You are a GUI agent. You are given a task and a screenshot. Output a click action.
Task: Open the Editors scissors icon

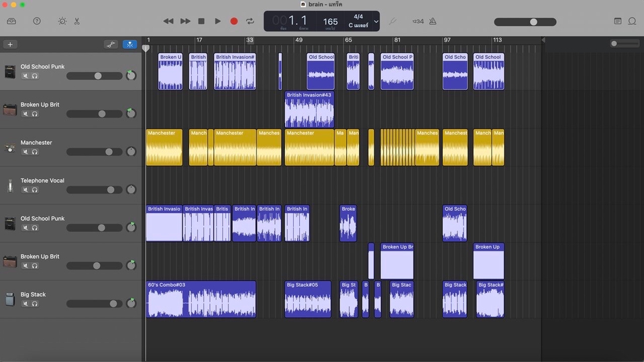(x=76, y=21)
